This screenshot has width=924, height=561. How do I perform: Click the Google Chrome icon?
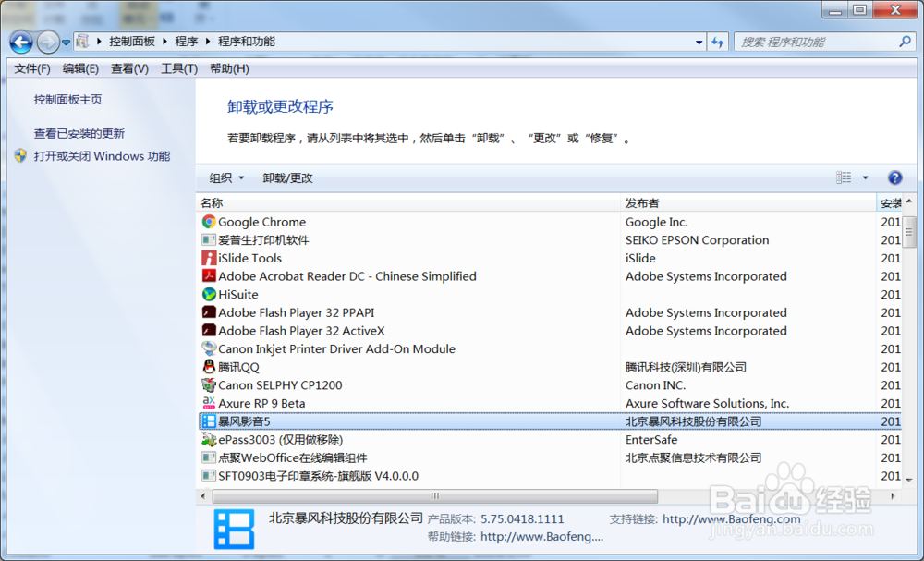209,222
